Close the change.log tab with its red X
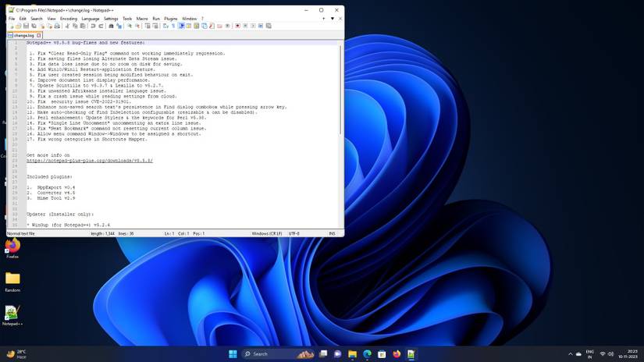The width and height of the screenshot is (644, 362). click(39, 35)
